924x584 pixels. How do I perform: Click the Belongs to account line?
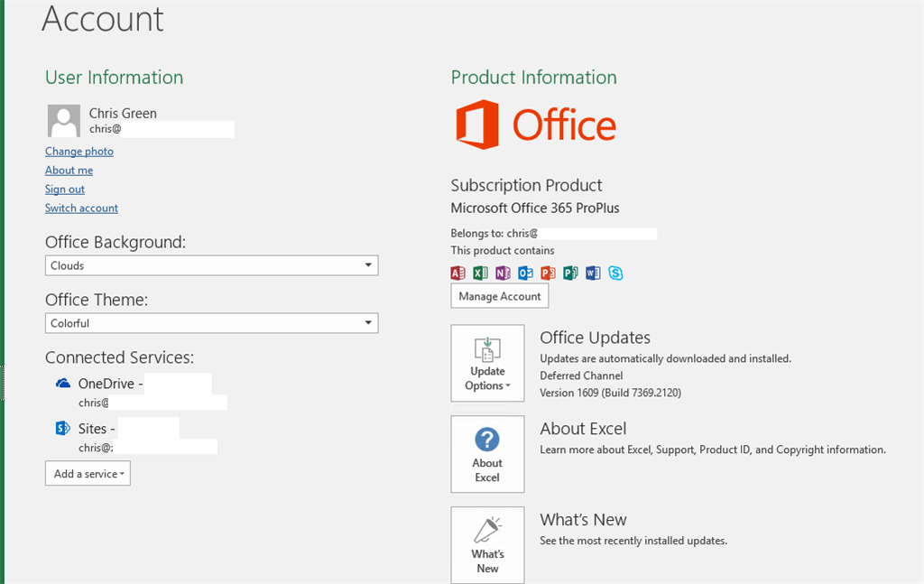pos(554,234)
